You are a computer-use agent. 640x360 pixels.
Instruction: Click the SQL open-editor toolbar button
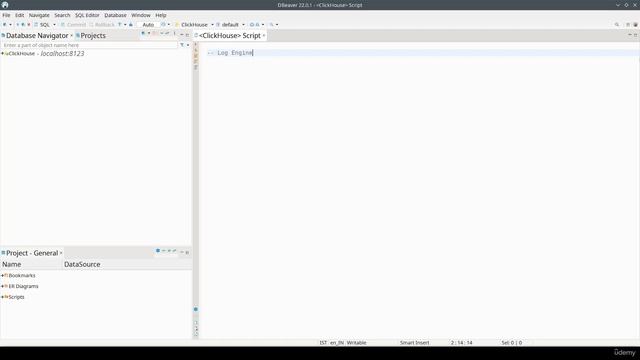pyautogui.click(x=42, y=24)
